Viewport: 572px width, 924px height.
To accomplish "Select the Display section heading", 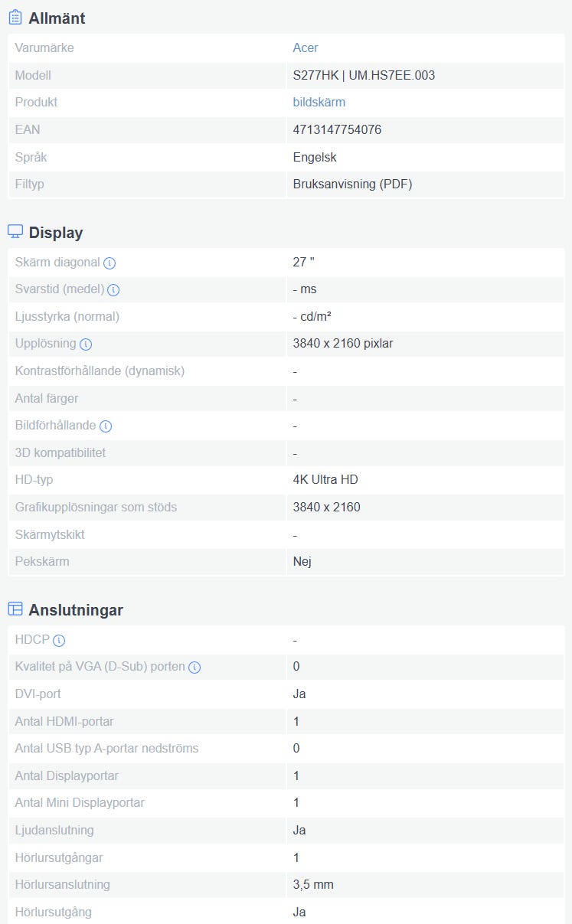I will click(x=56, y=233).
